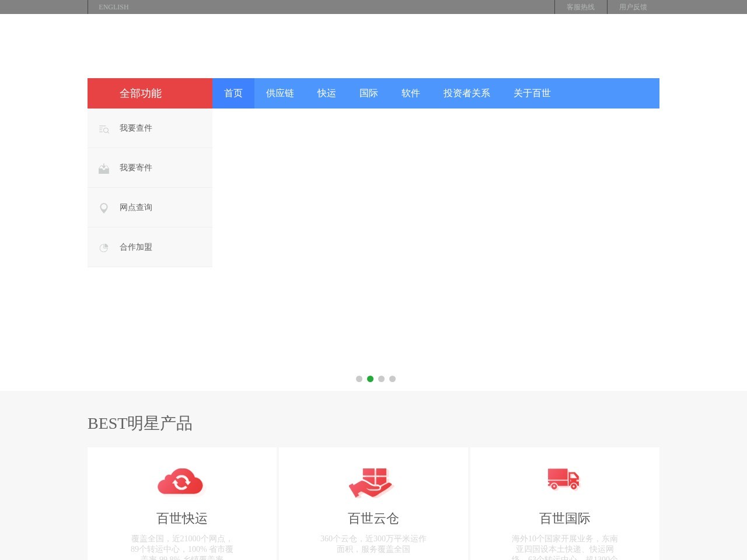Click the BEST明星产品 section heading
This screenshot has height=560, width=747.
point(140,423)
